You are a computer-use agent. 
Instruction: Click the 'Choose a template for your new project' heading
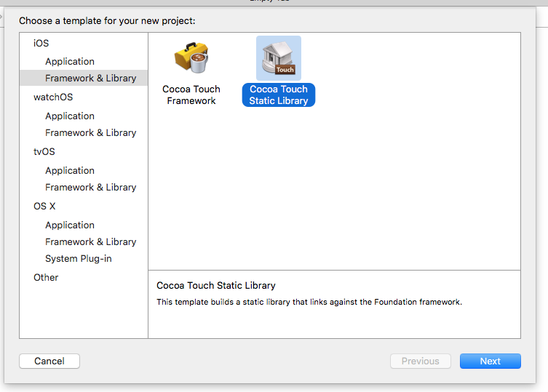[x=107, y=20]
